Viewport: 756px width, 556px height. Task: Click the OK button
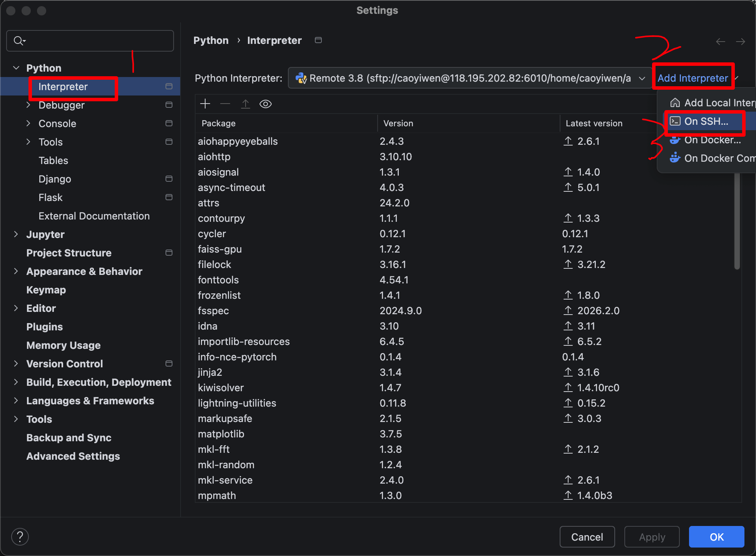point(716,537)
